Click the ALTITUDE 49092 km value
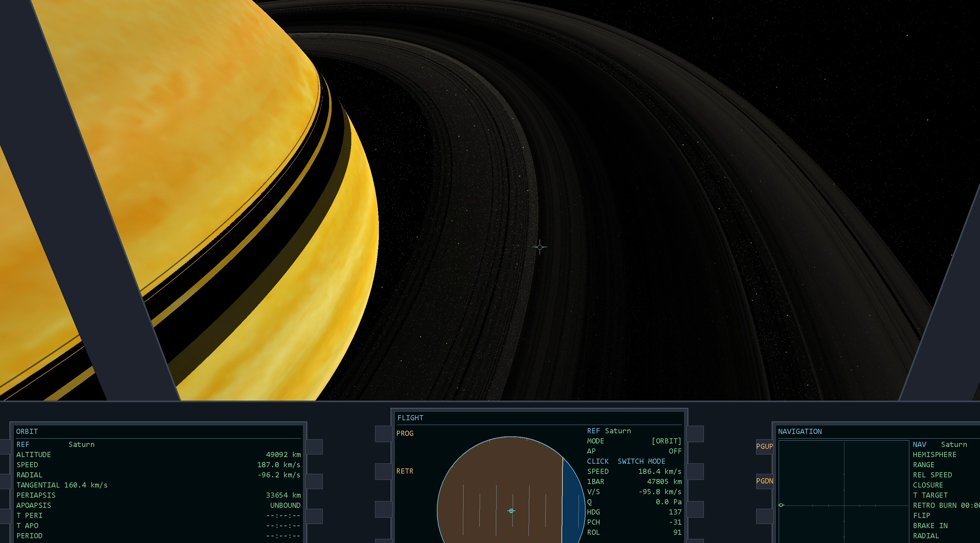 [283, 455]
